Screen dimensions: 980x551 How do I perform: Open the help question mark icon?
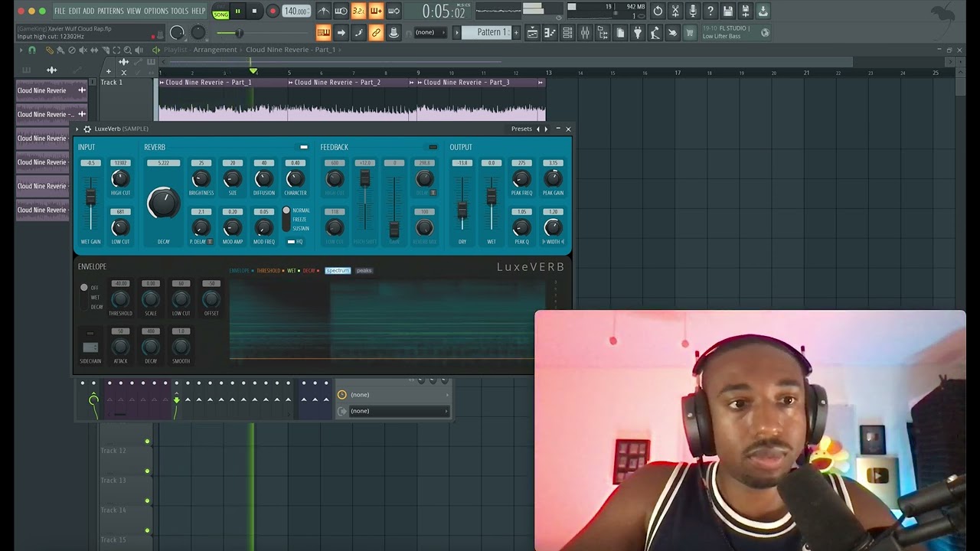point(710,11)
